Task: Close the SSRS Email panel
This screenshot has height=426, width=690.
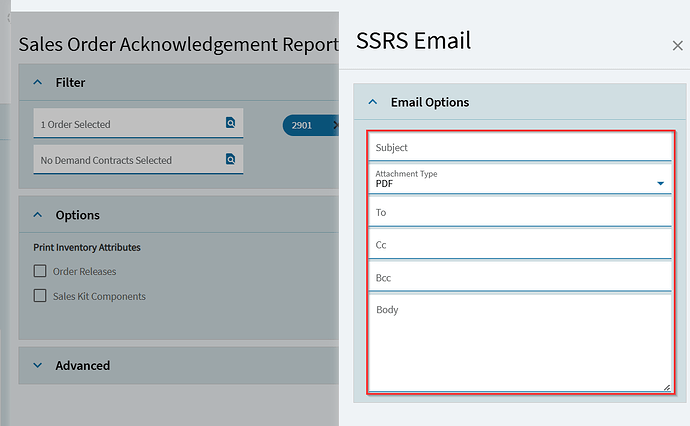Action: pos(678,45)
